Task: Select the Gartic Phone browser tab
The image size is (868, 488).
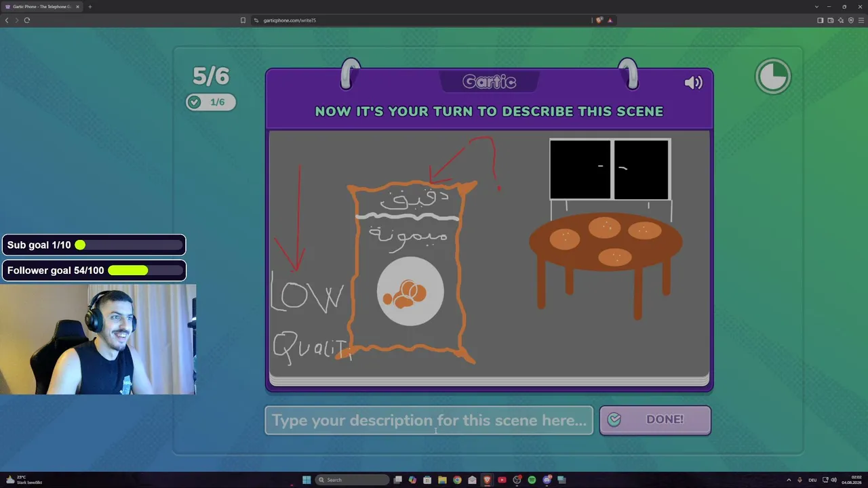Action: [x=42, y=7]
